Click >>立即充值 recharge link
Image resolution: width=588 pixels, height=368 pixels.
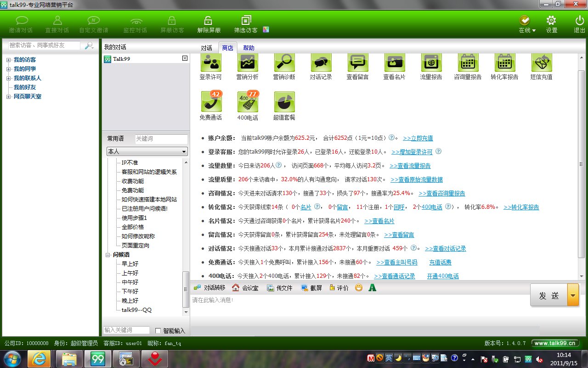(x=418, y=138)
